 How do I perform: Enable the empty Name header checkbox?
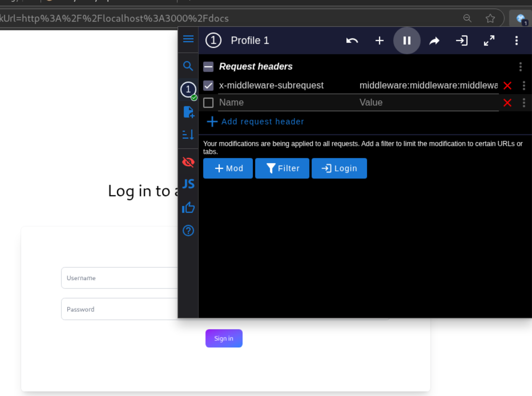coord(208,103)
